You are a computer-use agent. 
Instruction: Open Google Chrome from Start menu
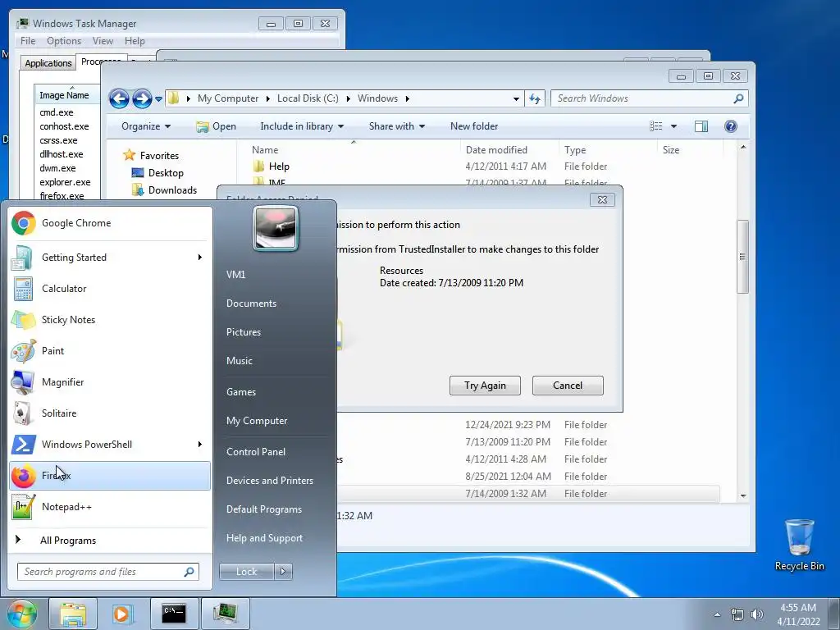point(110,223)
